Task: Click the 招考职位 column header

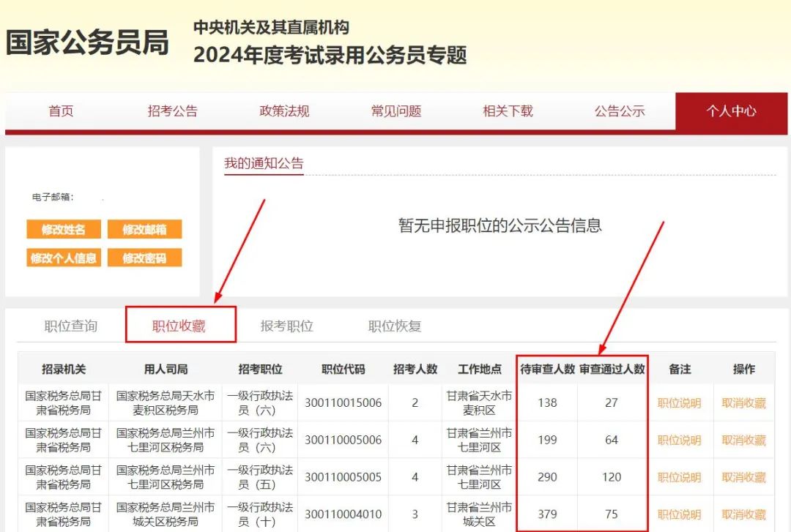Action: pyautogui.click(x=260, y=369)
